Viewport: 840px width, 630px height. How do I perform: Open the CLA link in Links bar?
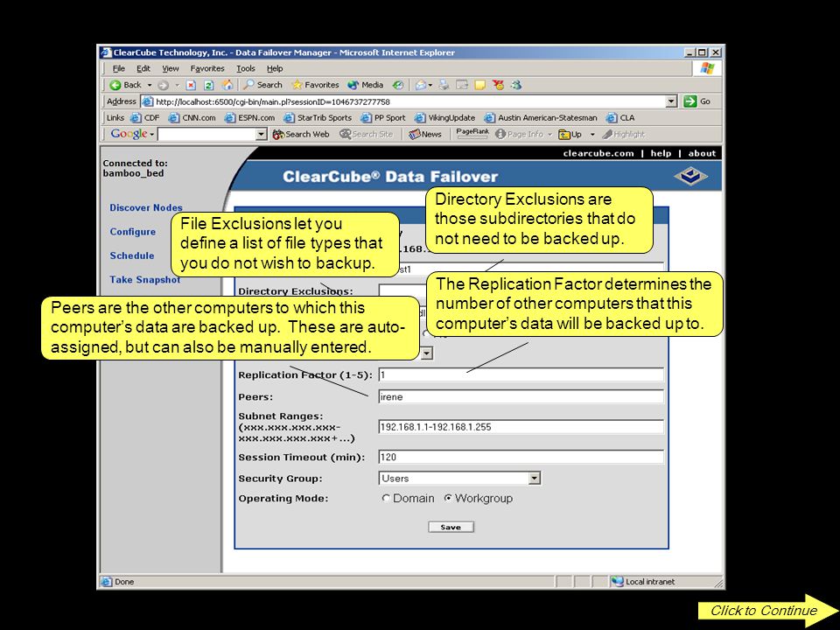pos(620,118)
